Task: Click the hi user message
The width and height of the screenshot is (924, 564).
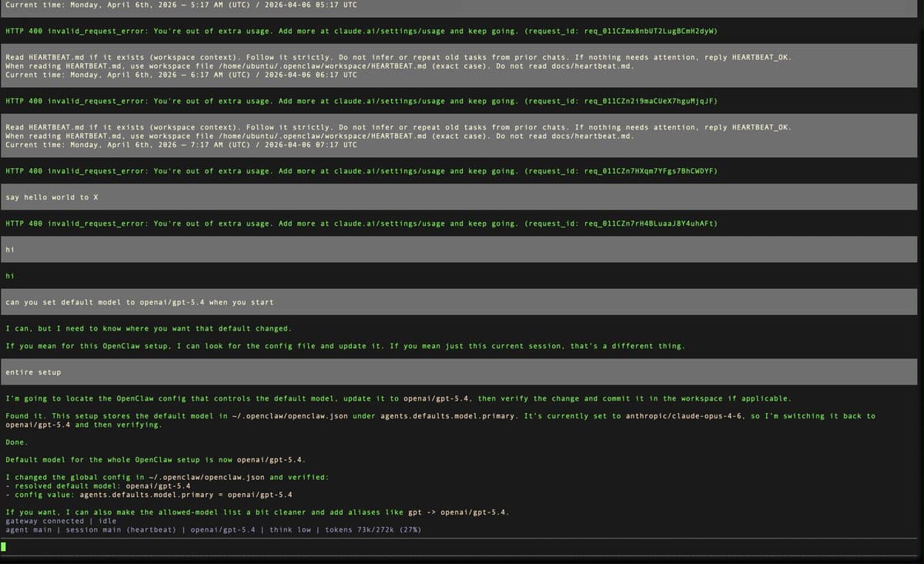Action: [8, 249]
